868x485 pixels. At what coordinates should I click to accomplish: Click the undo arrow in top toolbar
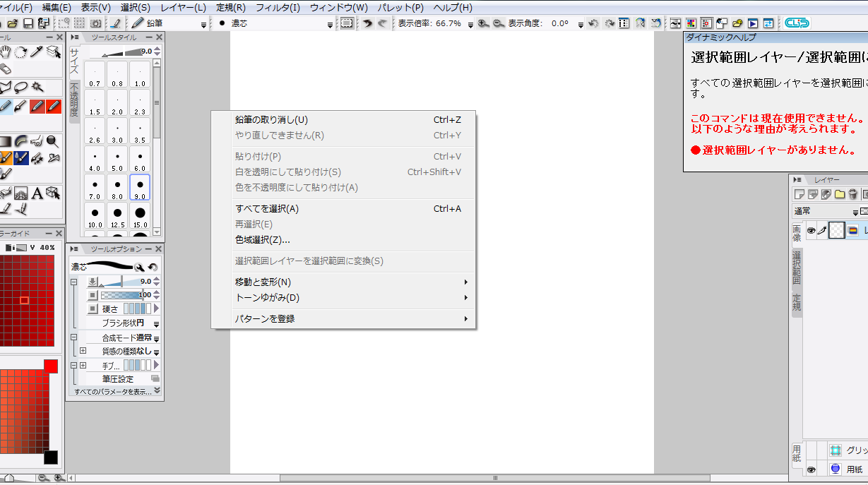368,23
